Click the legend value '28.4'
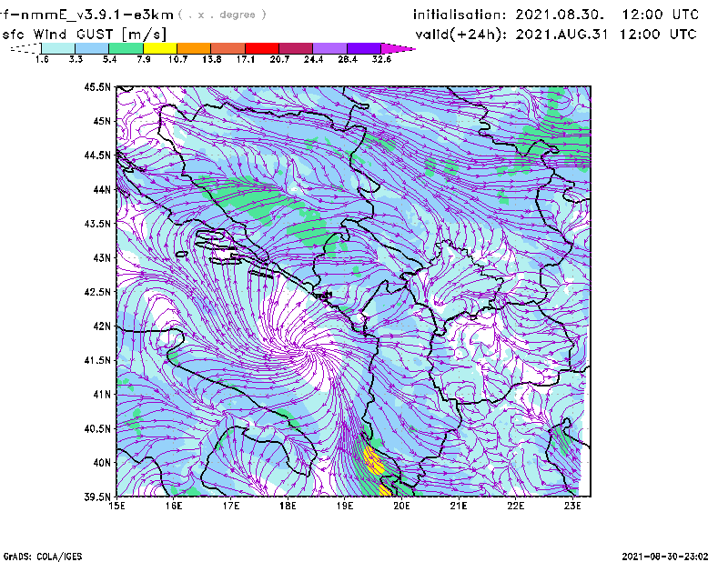The width and height of the screenshot is (728, 562). pyautogui.click(x=348, y=59)
